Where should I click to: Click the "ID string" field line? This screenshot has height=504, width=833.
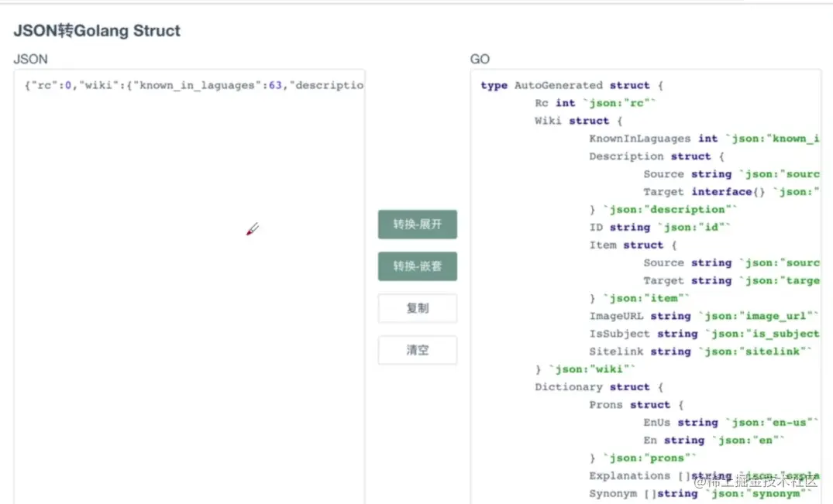pos(659,228)
